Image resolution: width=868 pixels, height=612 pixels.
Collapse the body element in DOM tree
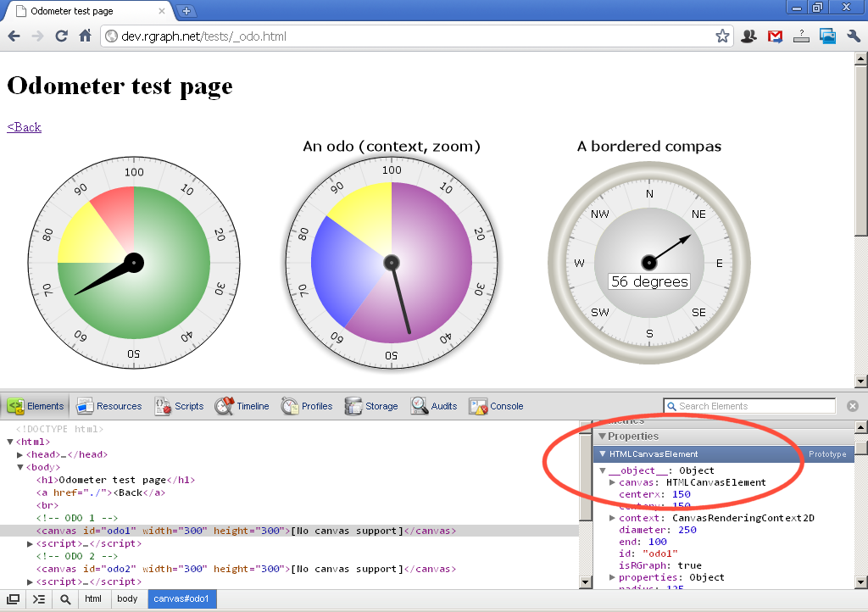tap(20, 467)
